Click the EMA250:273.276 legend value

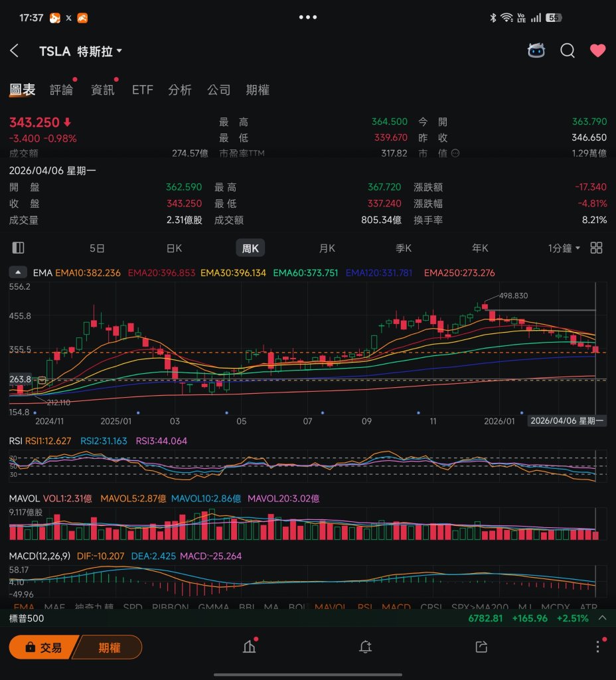459,273
